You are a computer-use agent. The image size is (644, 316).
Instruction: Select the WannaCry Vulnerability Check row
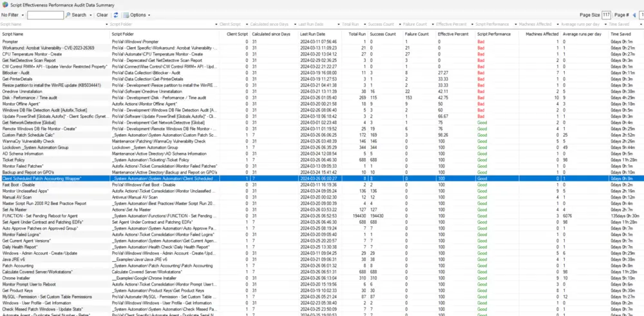pyautogui.click(x=322, y=141)
